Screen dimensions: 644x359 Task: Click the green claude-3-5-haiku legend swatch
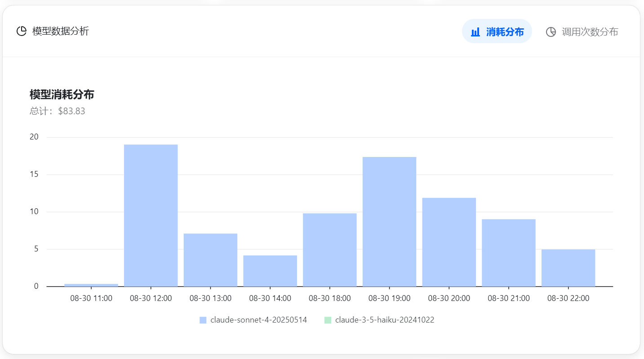click(x=328, y=320)
